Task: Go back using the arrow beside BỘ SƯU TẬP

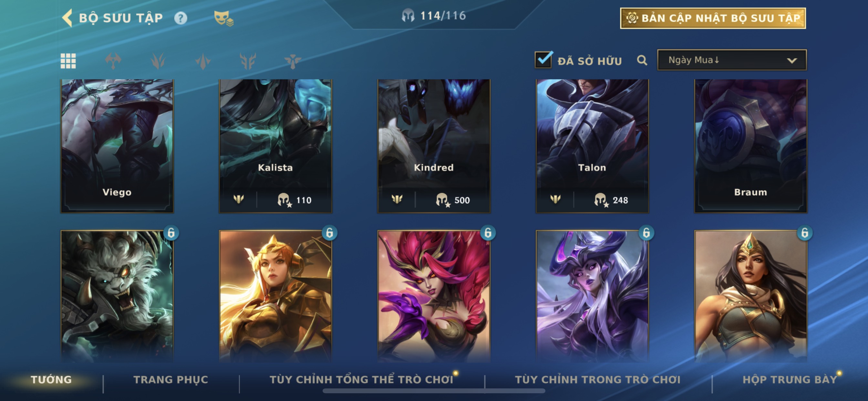Action: coord(67,17)
